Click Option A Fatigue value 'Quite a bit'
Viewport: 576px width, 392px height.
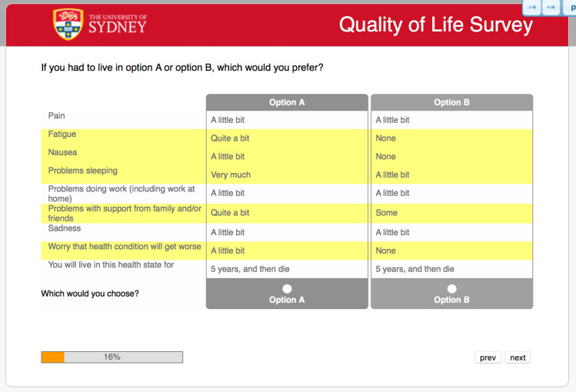(230, 138)
